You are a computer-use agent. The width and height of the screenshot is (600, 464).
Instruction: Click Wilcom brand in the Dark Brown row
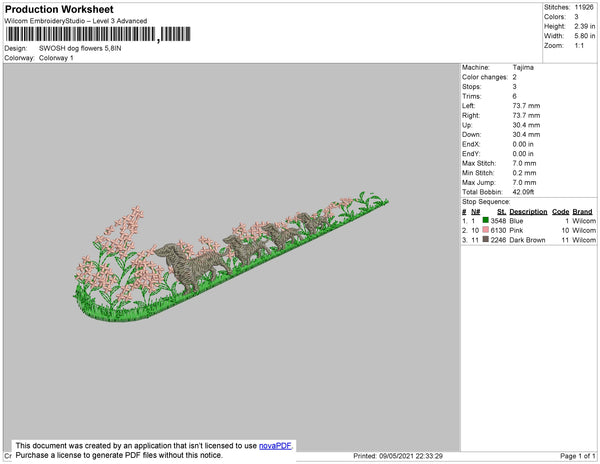584,240
